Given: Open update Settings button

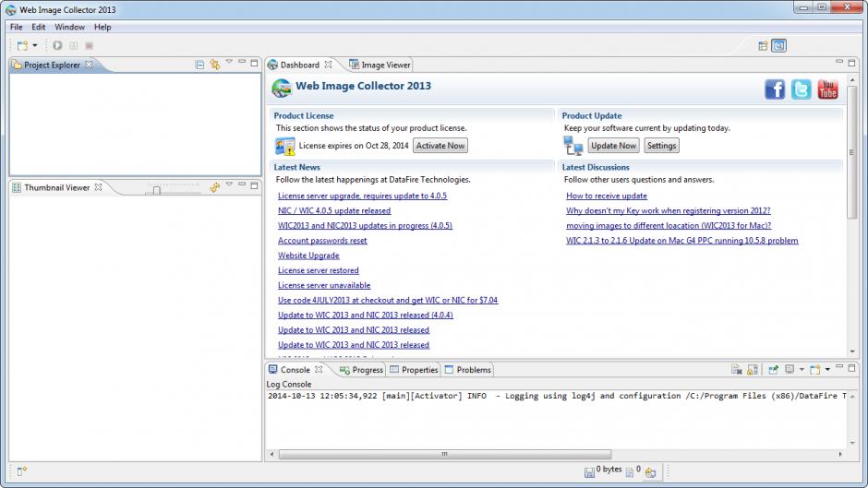Looking at the screenshot, I should click(661, 146).
